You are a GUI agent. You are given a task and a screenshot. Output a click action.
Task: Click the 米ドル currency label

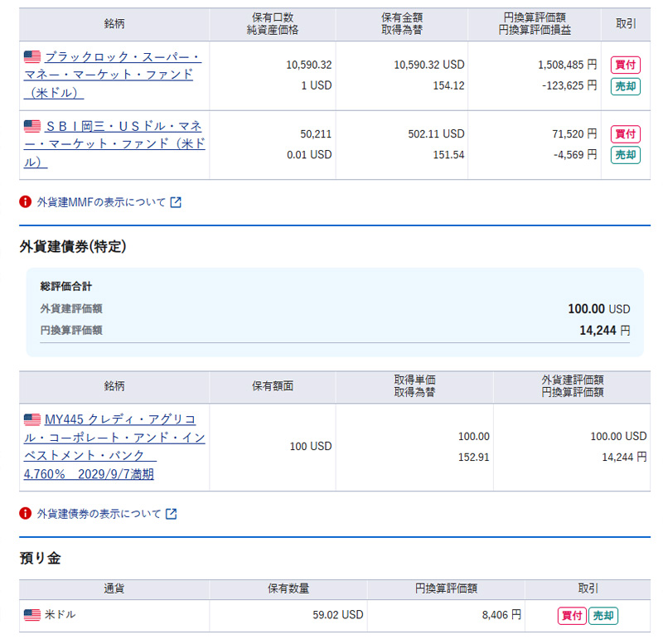click(x=60, y=614)
